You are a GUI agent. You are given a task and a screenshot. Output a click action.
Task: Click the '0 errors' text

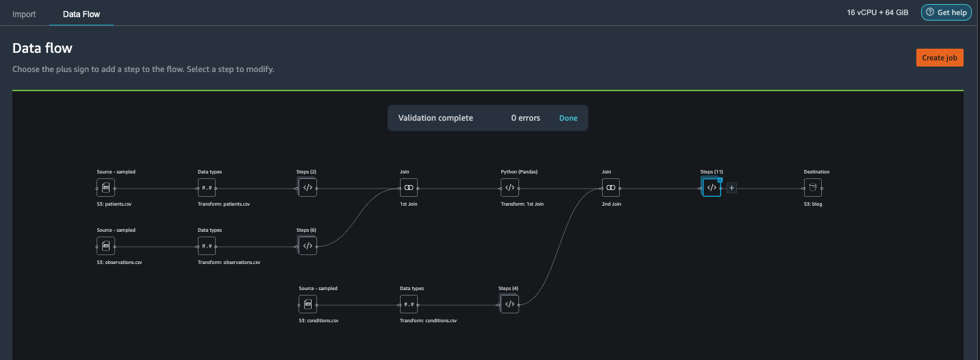525,118
